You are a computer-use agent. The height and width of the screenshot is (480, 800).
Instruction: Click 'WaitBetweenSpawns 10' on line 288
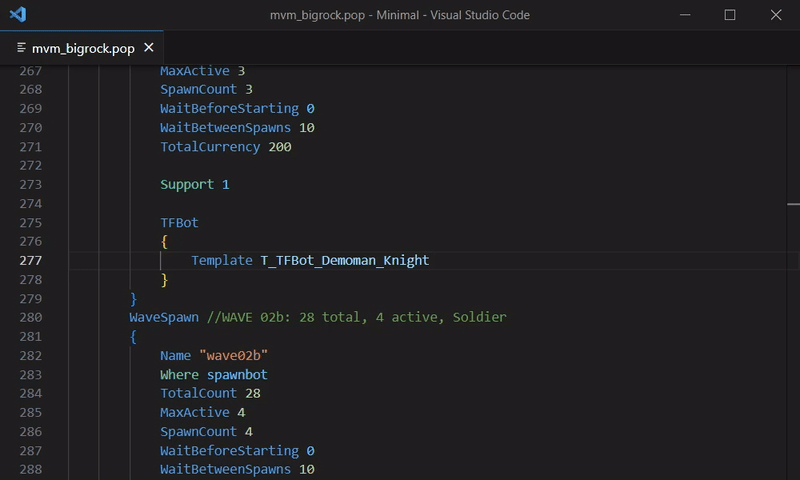click(237, 469)
